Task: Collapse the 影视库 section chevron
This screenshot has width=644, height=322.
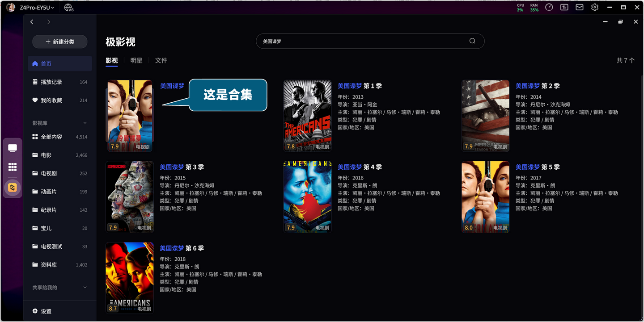Action: (85, 123)
